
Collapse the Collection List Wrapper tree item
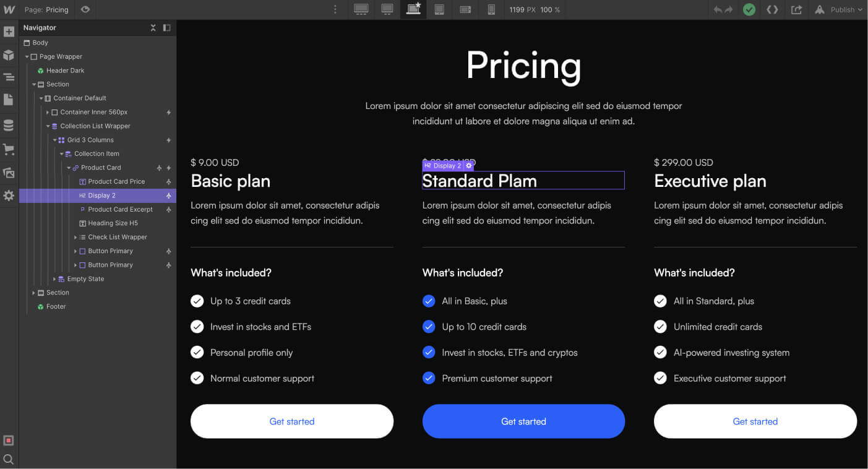(x=47, y=126)
